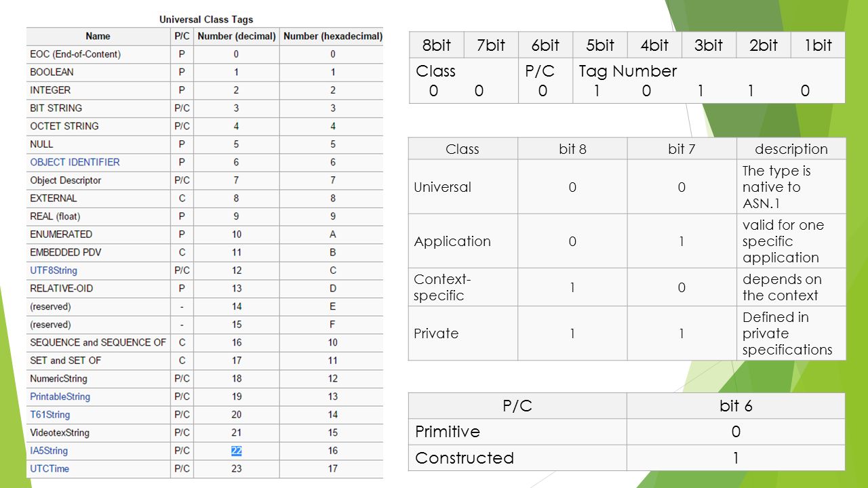The width and height of the screenshot is (868, 488).
Task: Select the 'bit 8' column header
Action: coord(572,149)
